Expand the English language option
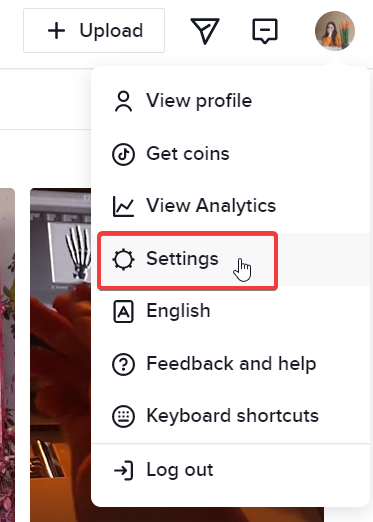The height and width of the screenshot is (522, 373). pos(230,311)
